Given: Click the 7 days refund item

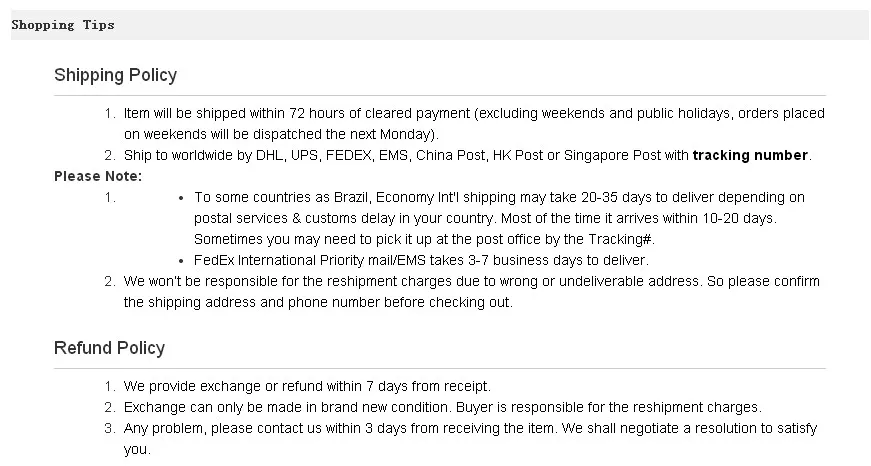Looking at the screenshot, I should click(307, 387).
